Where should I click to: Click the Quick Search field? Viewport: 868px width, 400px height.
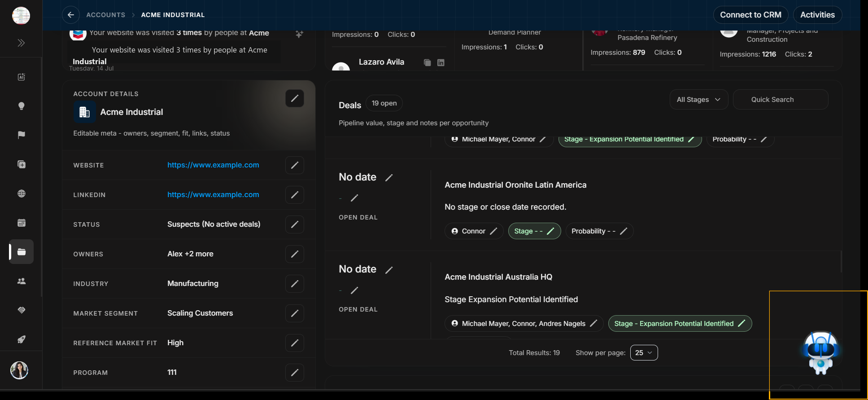tap(781, 100)
